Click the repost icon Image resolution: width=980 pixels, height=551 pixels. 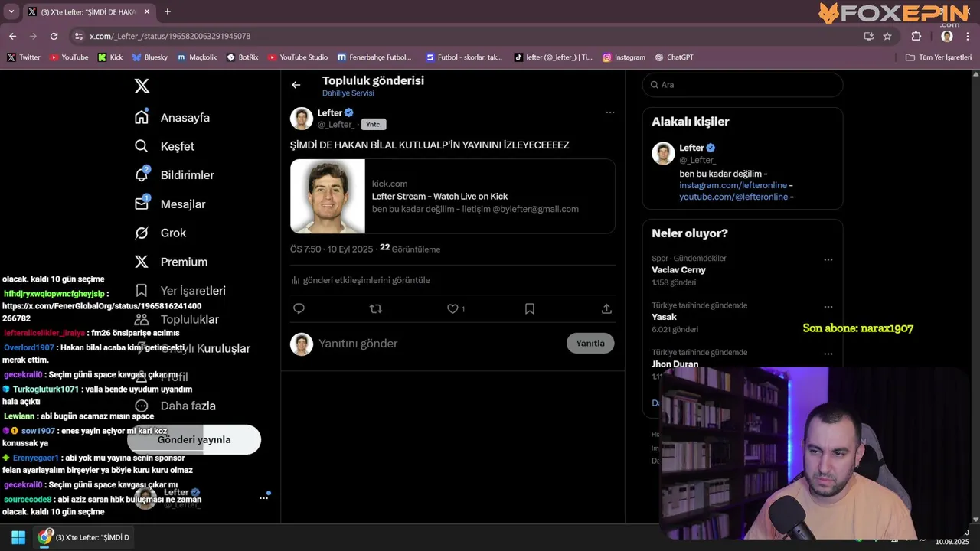[x=376, y=308]
